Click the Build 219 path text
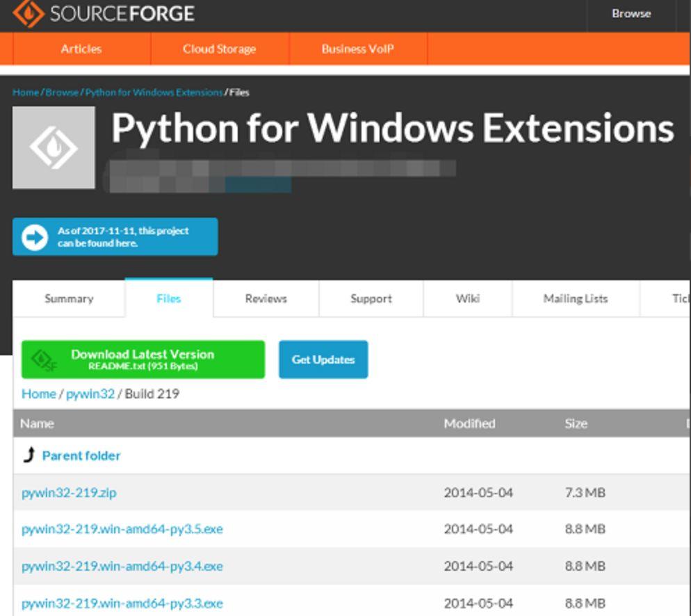The width and height of the screenshot is (691, 616). click(x=152, y=394)
